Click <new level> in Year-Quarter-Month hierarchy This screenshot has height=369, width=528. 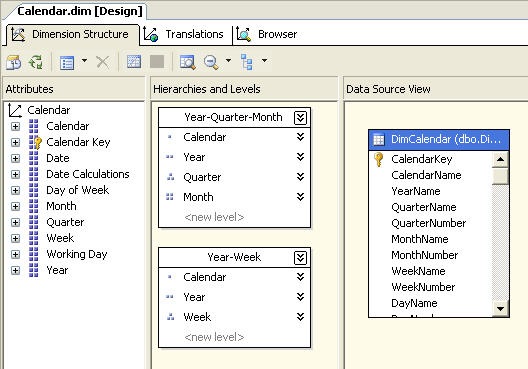click(214, 217)
